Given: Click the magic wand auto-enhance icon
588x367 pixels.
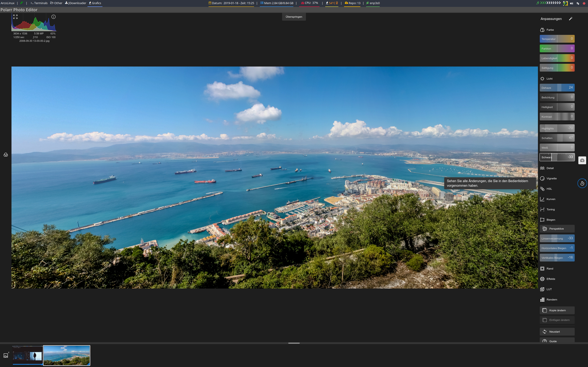Looking at the screenshot, I should pyautogui.click(x=571, y=19).
